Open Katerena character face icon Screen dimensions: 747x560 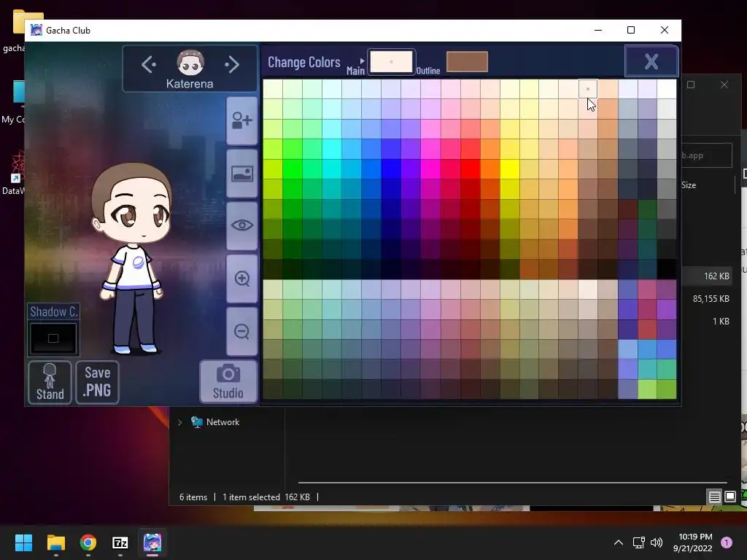coord(190,63)
